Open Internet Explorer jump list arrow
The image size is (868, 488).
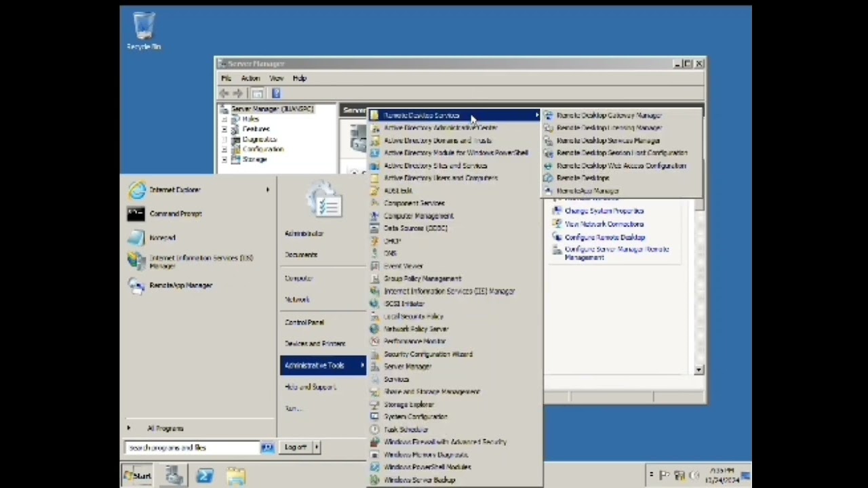pos(268,190)
